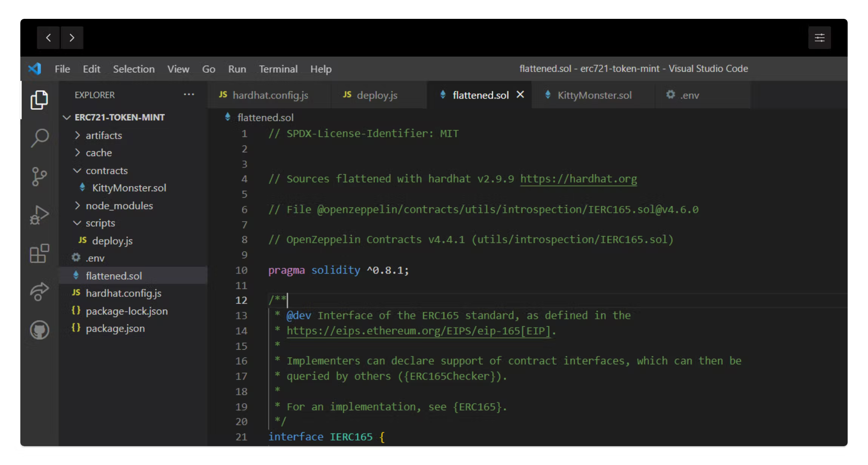Viewport: 868px width, 465px height.
Task: Collapse the contracts folder
Action: tap(106, 170)
